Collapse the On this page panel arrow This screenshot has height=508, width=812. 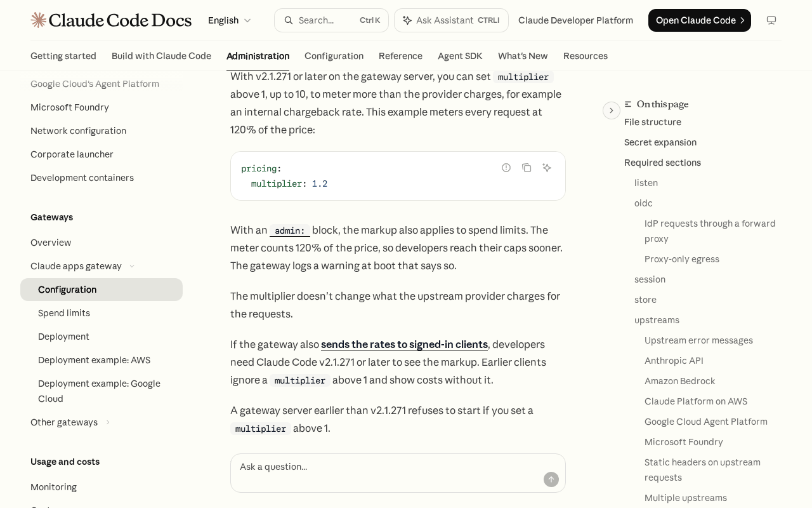point(612,110)
